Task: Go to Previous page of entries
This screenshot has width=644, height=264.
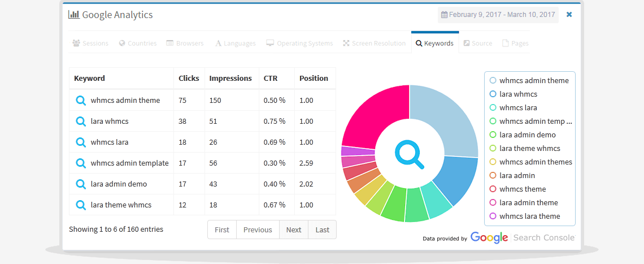Action: point(258,230)
